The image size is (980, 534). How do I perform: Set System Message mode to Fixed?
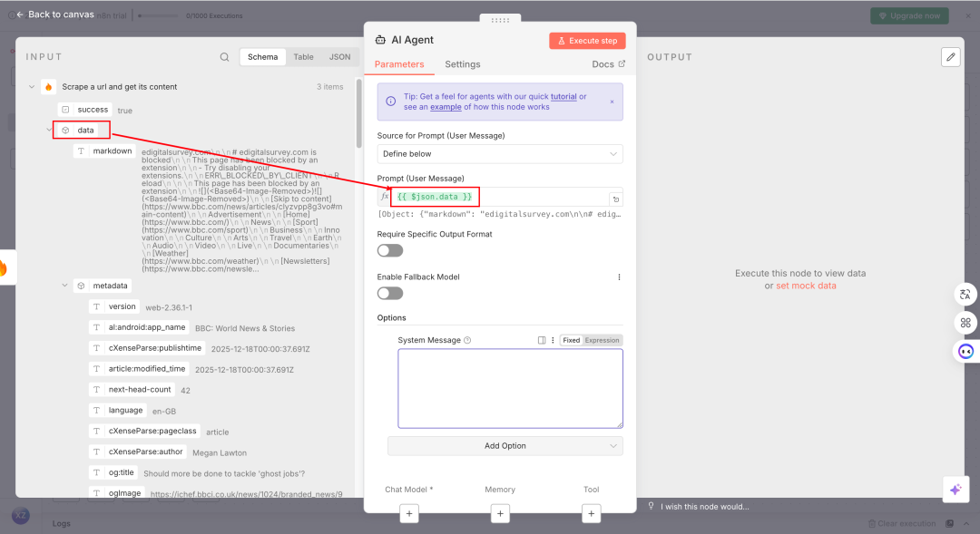pos(572,340)
